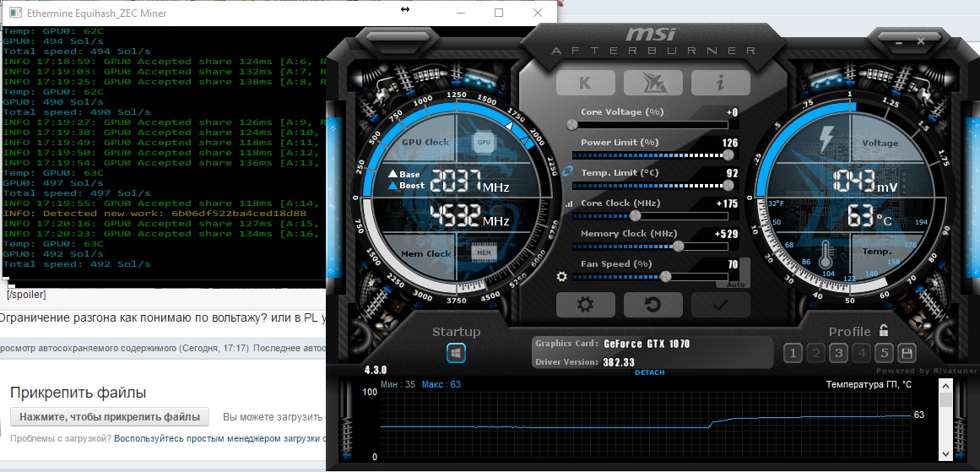Minimize the Ethermine Equihash_ZEC Miner window

461,13
